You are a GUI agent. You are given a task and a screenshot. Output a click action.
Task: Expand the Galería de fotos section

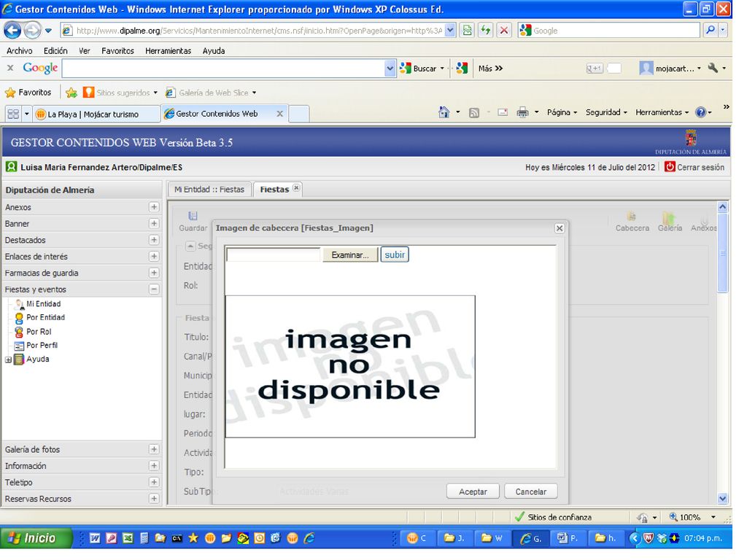point(154,449)
